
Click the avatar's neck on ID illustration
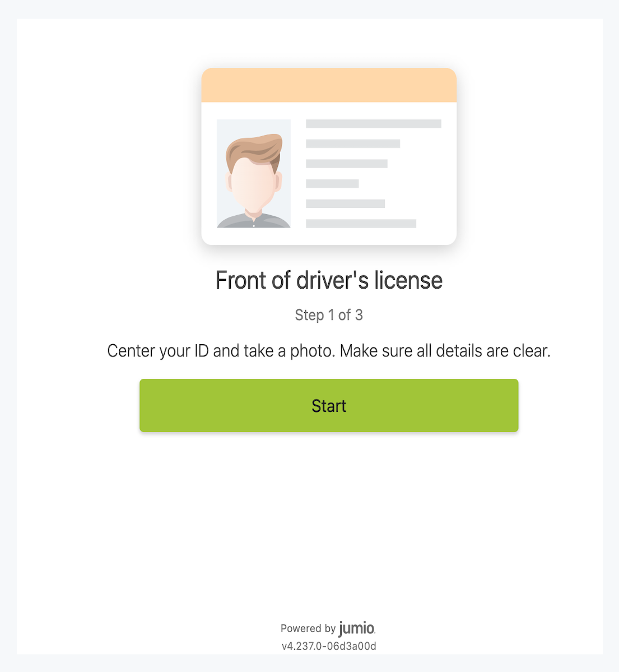[x=253, y=209]
